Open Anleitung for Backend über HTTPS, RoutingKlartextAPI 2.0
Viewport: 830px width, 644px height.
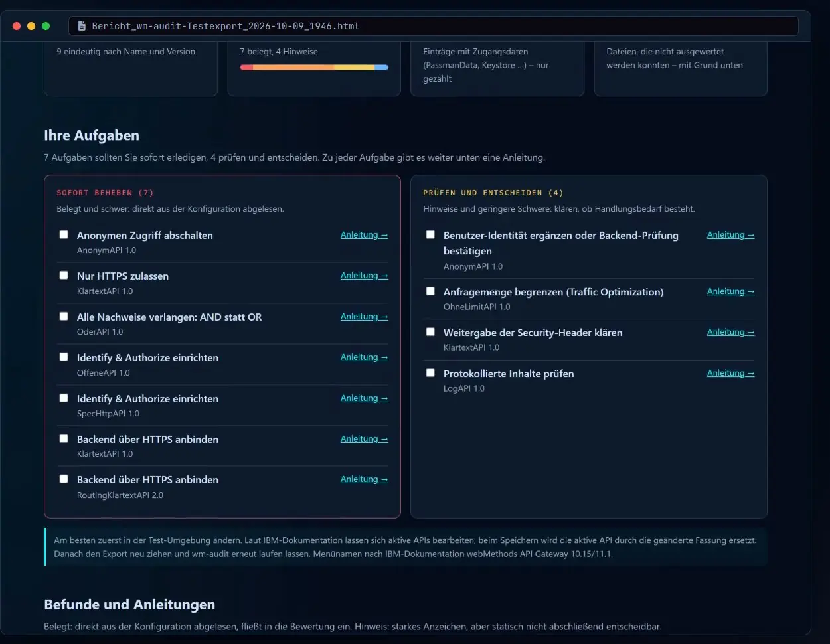(x=364, y=479)
